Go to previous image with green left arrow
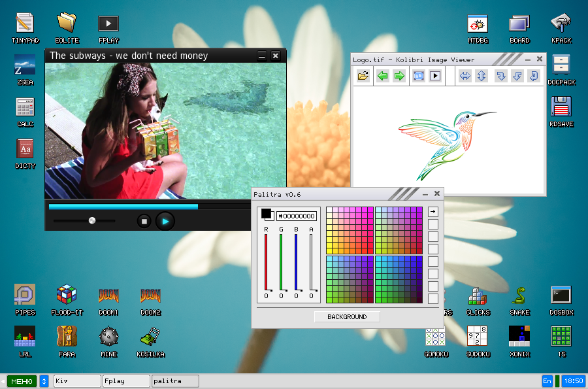Viewport: 588px width, 389px height. 382,76
